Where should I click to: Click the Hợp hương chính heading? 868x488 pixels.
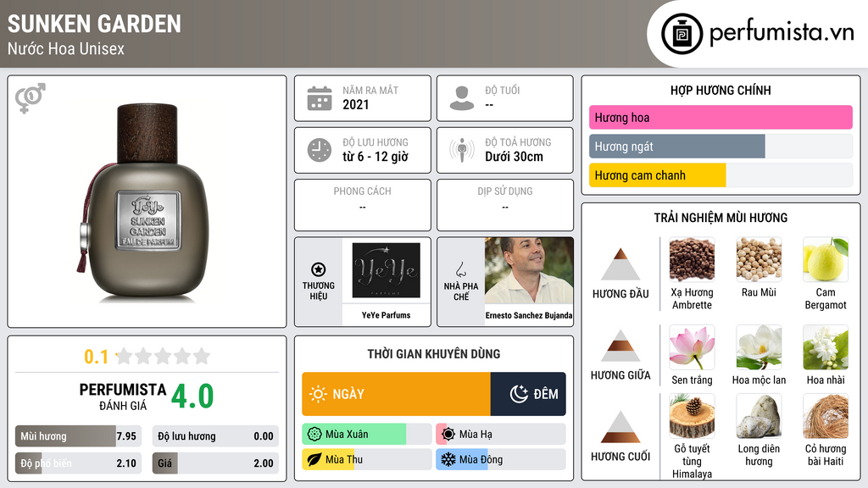pos(721,90)
